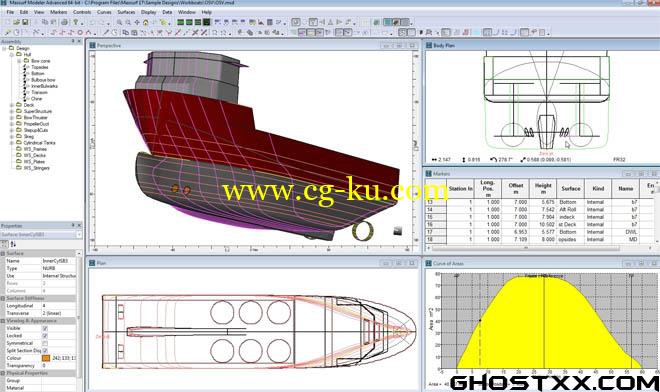
Task: Toggle the Locked checkbox
Action: click(x=45, y=336)
